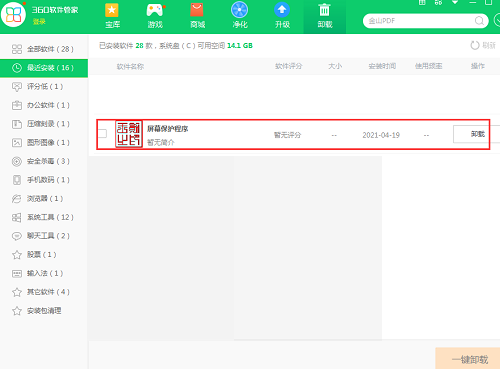Click the 360 Software Manager logo
Image resolution: width=500 pixels, height=369 pixels.
[13, 15]
